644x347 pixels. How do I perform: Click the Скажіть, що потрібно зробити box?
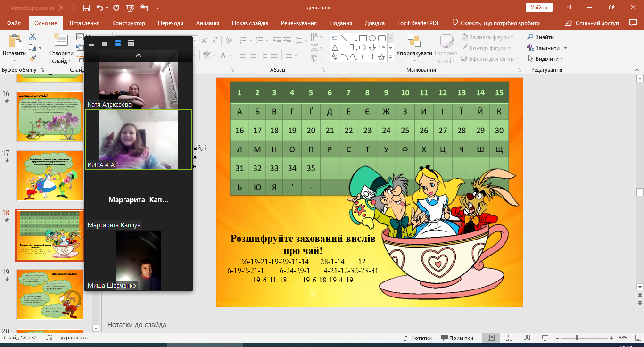click(x=496, y=23)
